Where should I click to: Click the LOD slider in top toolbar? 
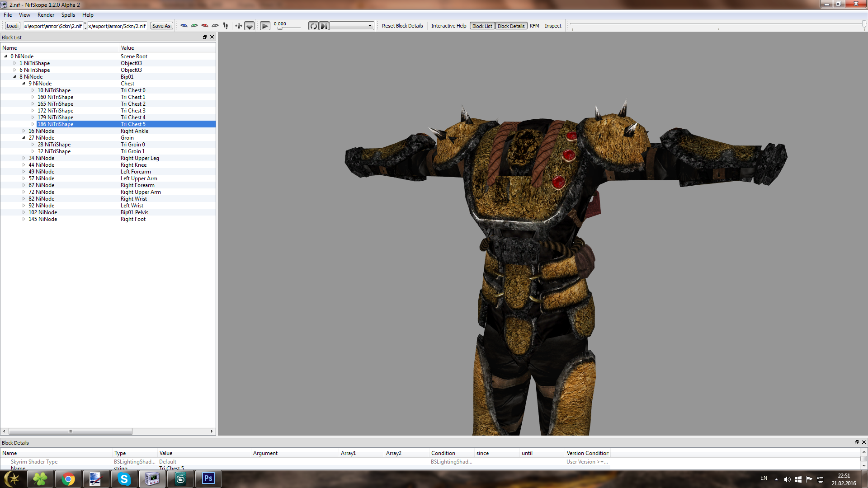(718, 25)
